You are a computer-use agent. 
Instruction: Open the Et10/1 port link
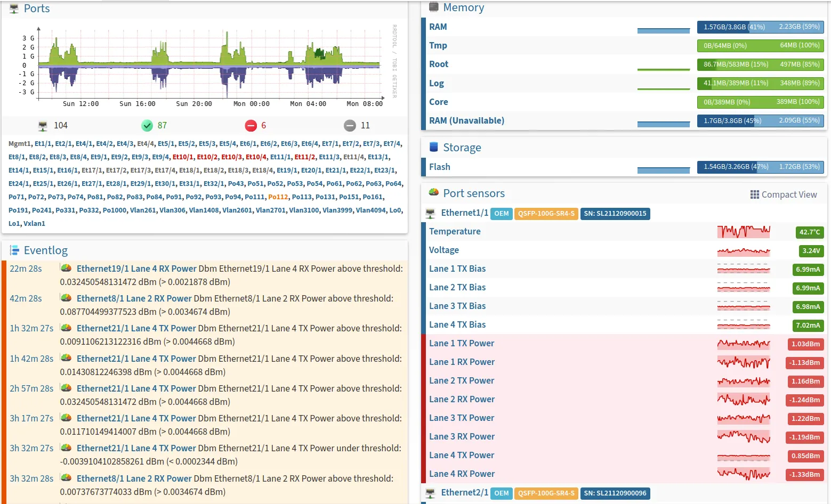point(183,157)
